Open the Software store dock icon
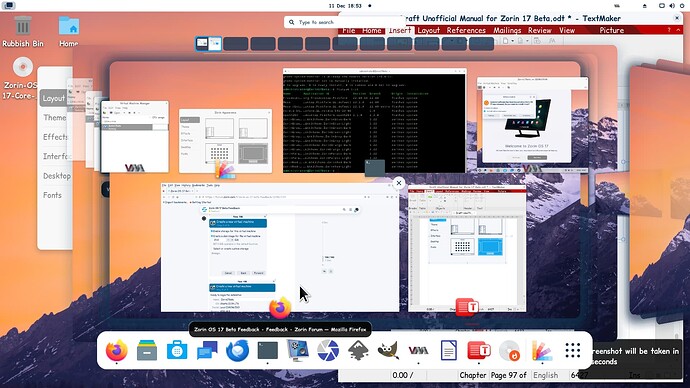690x388 pixels. tap(177, 351)
